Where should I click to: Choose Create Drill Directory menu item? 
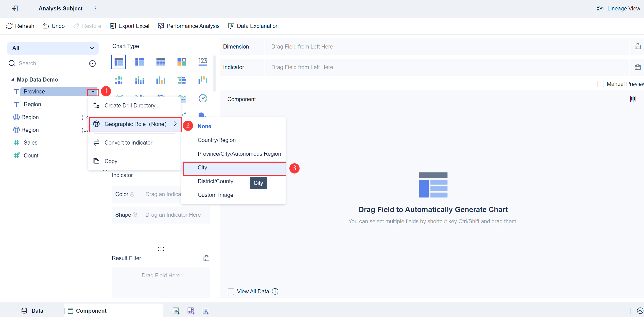[x=134, y=105]
